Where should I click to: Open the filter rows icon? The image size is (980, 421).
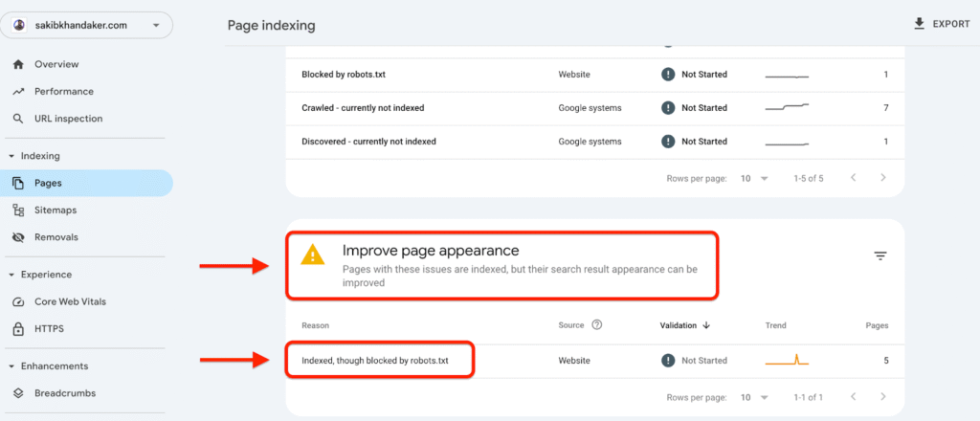880,255
